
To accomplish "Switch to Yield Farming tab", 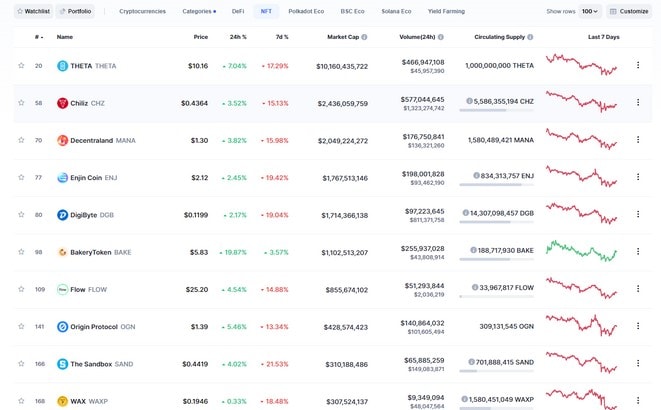I will coord(446,11).
